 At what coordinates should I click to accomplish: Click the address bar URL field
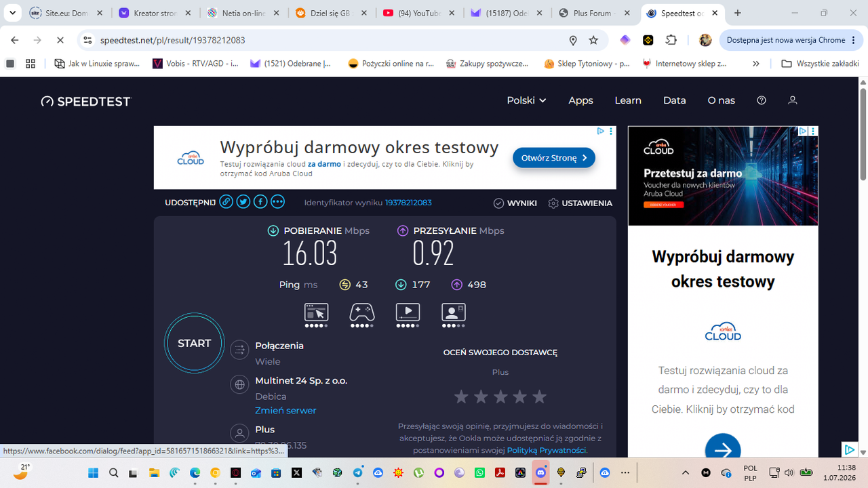pos(332,40)
